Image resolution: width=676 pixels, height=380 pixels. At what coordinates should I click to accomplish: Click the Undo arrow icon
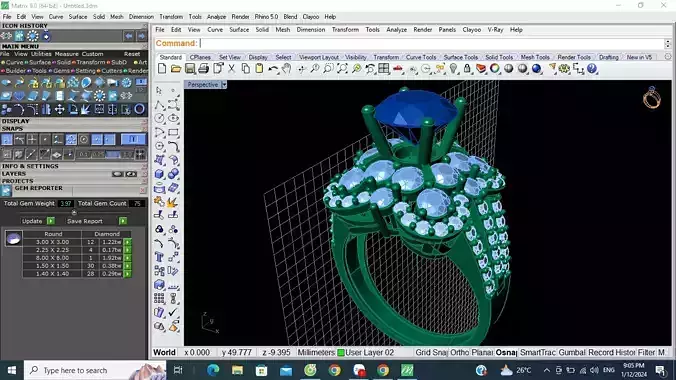click(273, 69)
